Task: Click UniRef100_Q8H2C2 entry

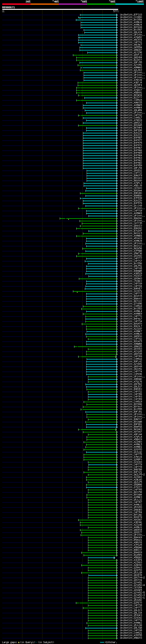Action: pos(131,123)
